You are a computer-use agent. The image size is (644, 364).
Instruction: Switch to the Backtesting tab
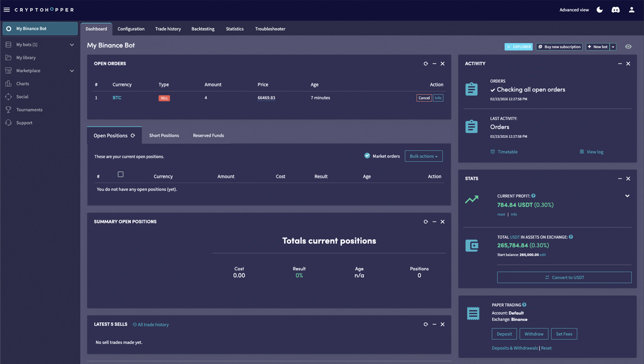coord(203,29)
